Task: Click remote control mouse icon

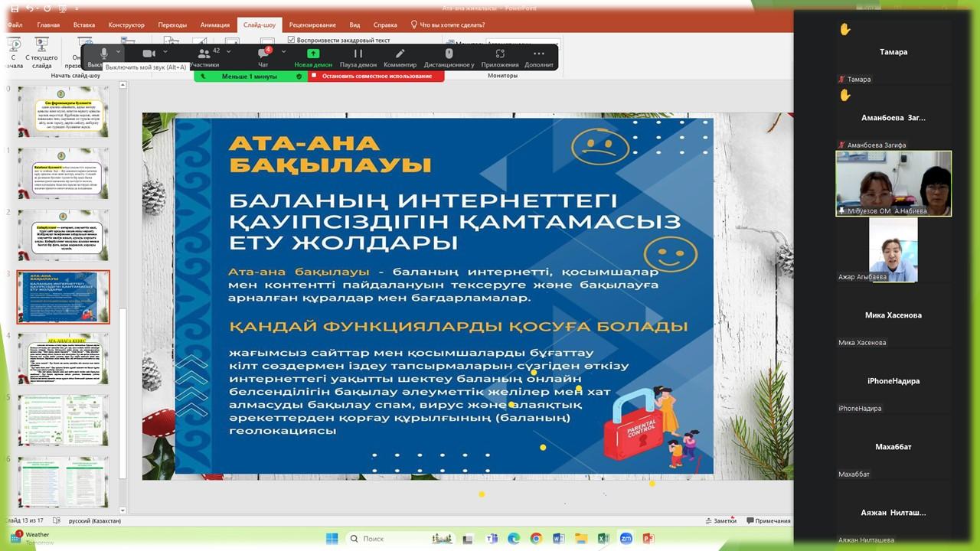Action: click(449, 54)
